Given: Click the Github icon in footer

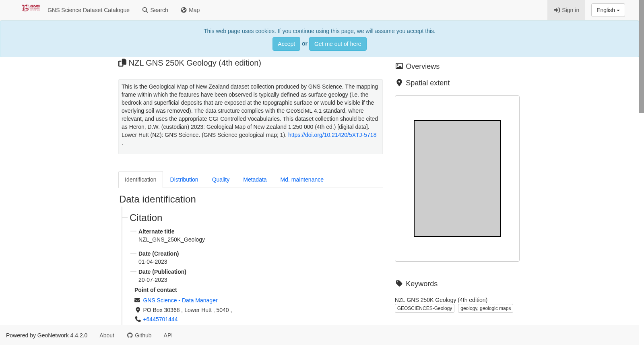Looking at the screenshot, I should point(130,335).
